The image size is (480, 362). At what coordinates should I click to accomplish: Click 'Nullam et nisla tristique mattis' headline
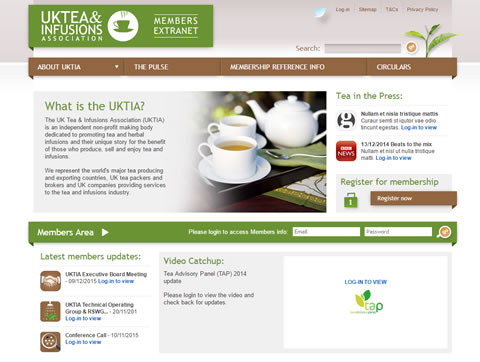(x=399, y=114)
